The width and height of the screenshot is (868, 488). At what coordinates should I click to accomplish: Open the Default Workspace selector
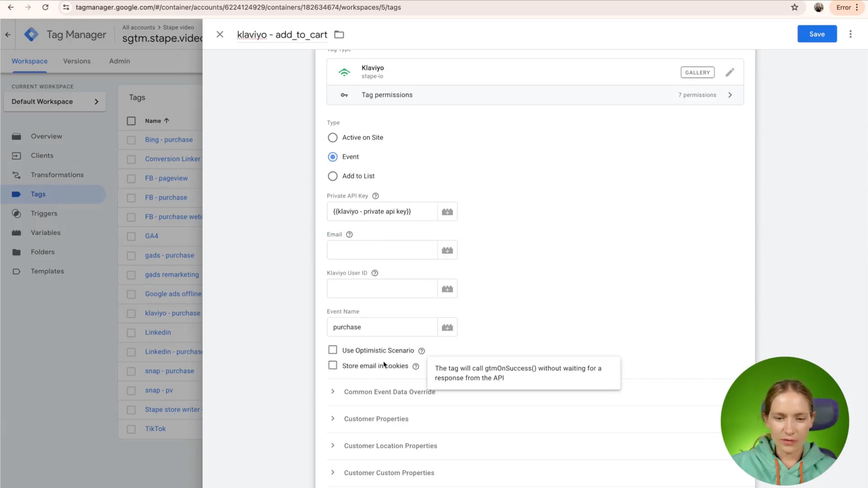point(55,102)
